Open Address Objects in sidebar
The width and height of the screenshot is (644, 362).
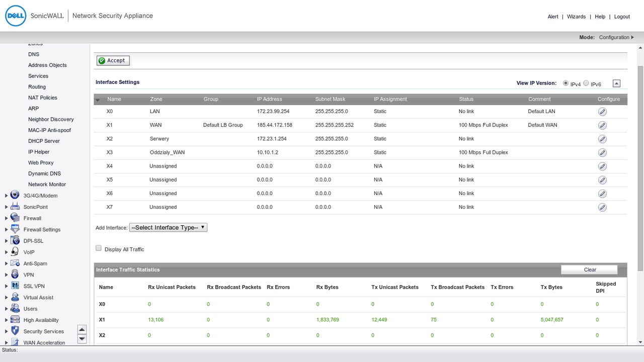(x=47, y=65)
